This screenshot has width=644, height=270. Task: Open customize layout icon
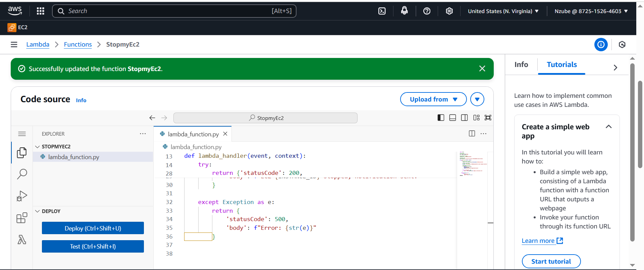click(x=477, y=118)
